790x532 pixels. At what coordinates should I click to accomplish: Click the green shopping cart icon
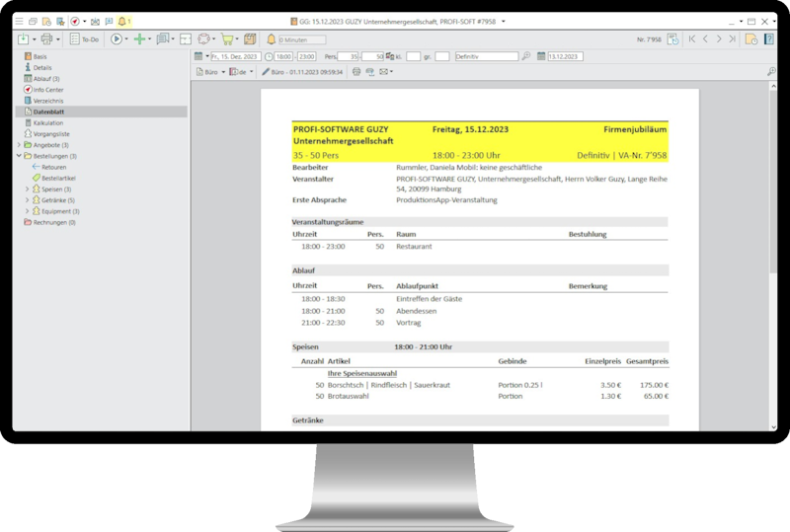click(x=228, y=38)
